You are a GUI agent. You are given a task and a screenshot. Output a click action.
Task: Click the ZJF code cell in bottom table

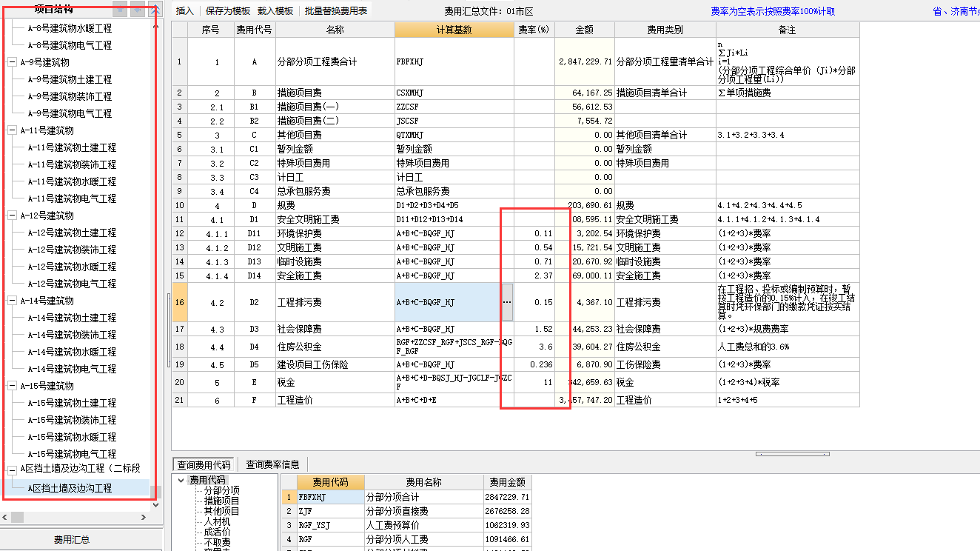[330, 511]
